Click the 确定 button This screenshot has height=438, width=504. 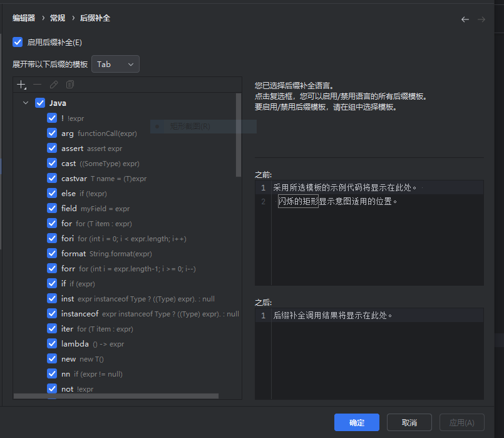pyautogui.click(x=356, y=422)
